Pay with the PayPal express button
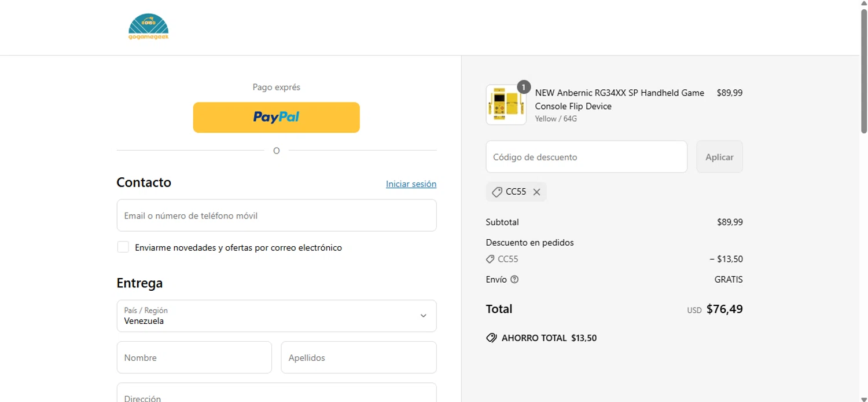The width and height of the screenshot is (868, 402). [x=276, y=117]
